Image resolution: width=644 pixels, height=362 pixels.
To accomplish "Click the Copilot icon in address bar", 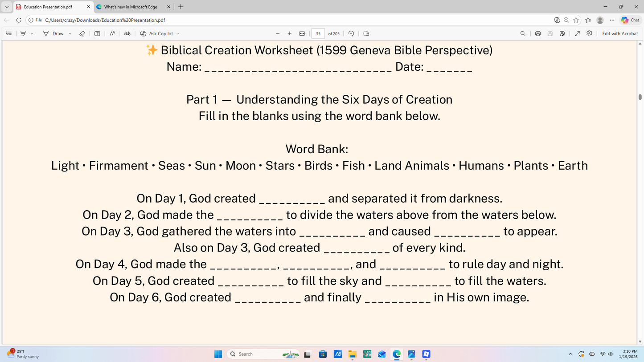I will pyautogui.click(x=557, y=20).
